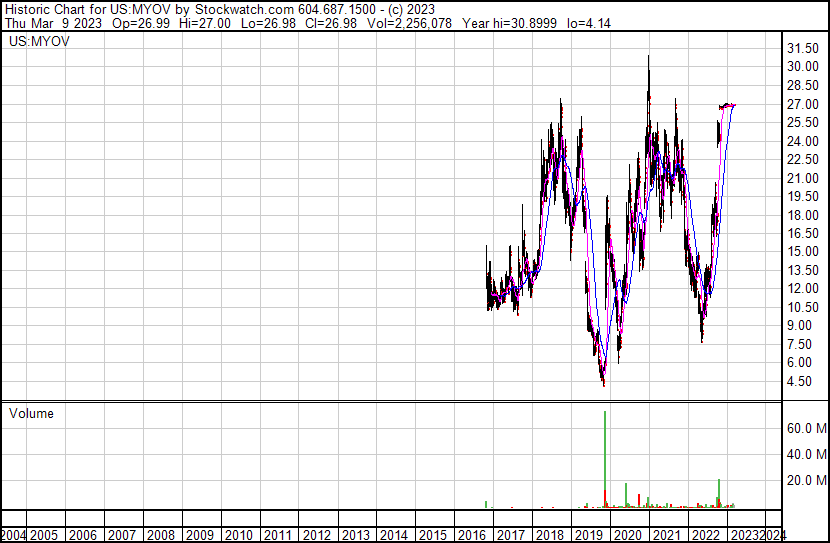Click the 60.0 M volume axis label
This screenshot has width=830, height=543.
click(x=807, y=428)
